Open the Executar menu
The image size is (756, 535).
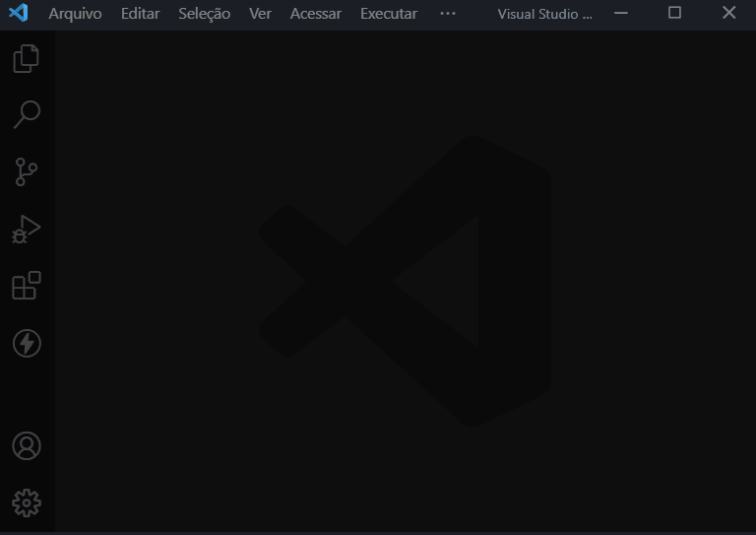click(x=388, y=14)
